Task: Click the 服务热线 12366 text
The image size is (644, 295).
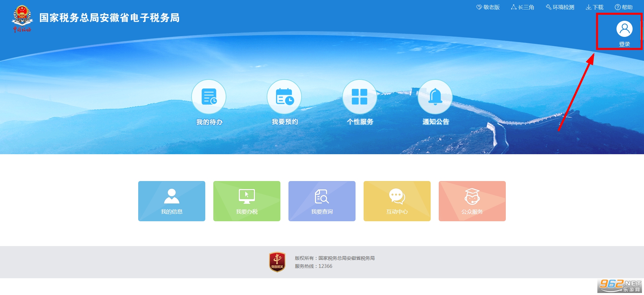Action: (x=314, y=266)
